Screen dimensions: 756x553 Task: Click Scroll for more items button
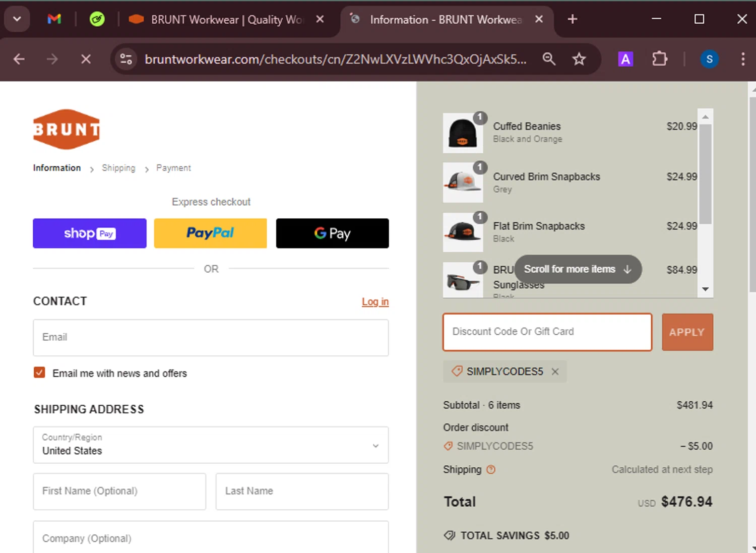point(578,269)
